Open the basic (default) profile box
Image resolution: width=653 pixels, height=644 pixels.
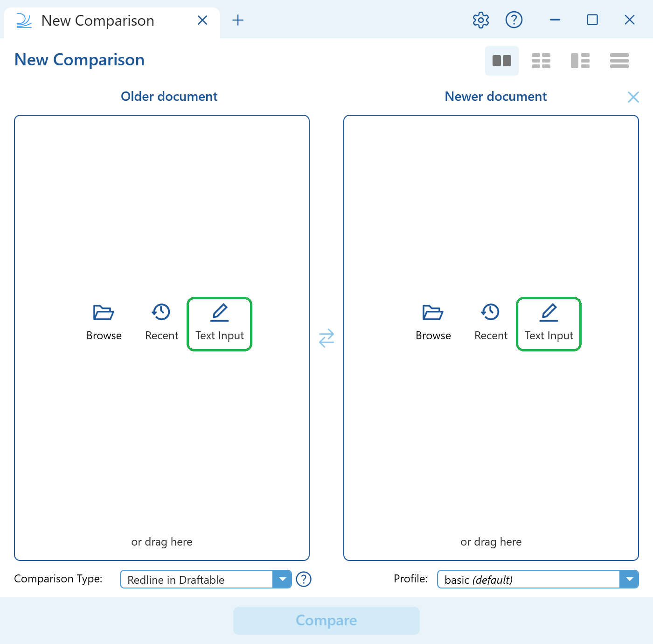pos(538,579)
